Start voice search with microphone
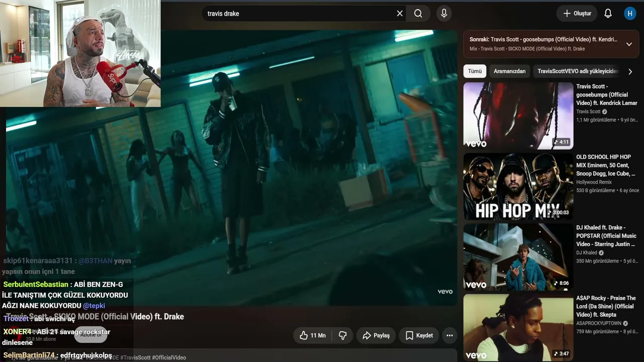Viewport: 644px width, 362px height. pyautogui.click(x=444, y=14)
